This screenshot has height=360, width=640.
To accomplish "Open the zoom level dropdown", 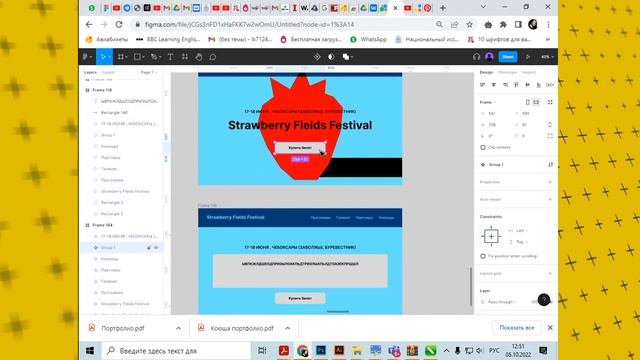I will coord(547,57).
